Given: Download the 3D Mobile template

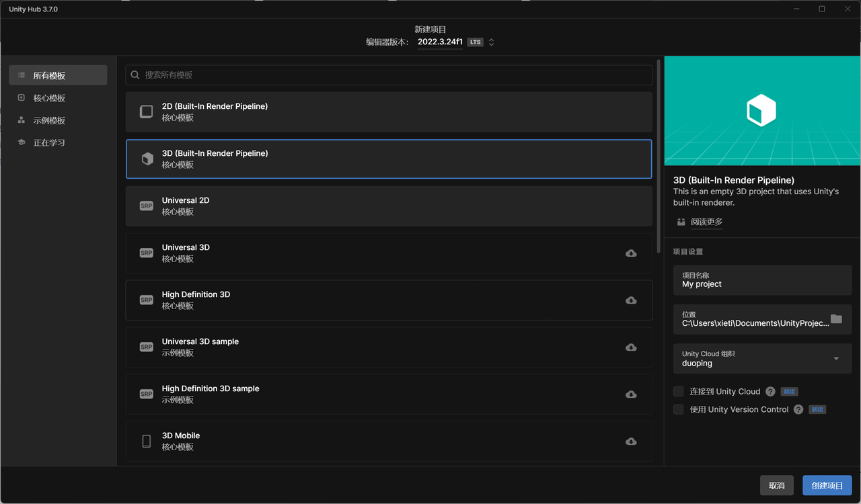Looking at the screenshot, I should pos(631,442).
